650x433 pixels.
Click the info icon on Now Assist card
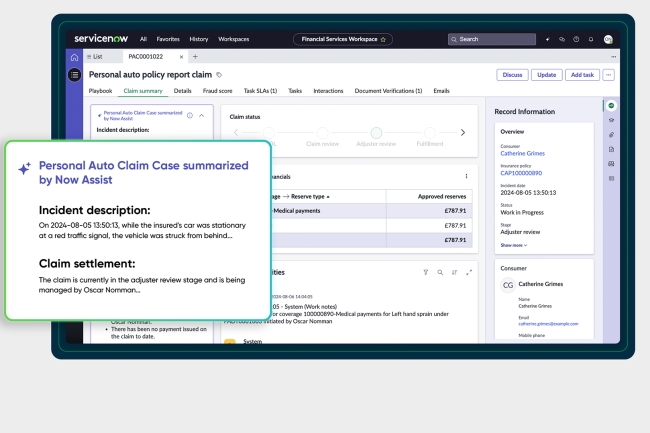[190, 116]
